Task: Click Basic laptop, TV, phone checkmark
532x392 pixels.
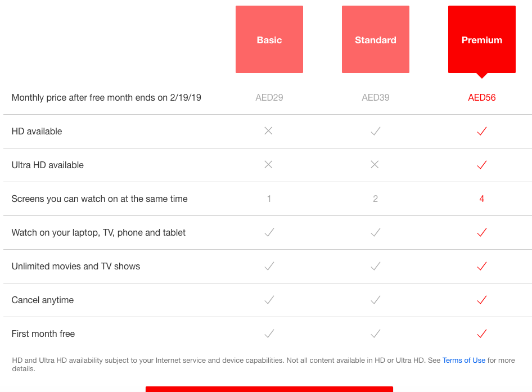Action: coord(269,232)
